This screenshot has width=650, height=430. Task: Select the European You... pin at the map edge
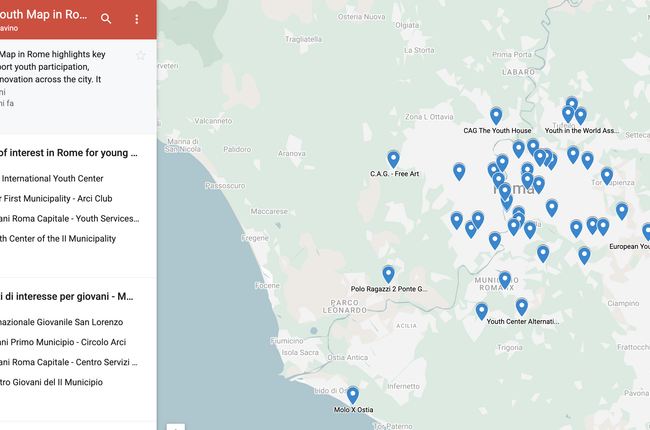click(x=647, y=232)
